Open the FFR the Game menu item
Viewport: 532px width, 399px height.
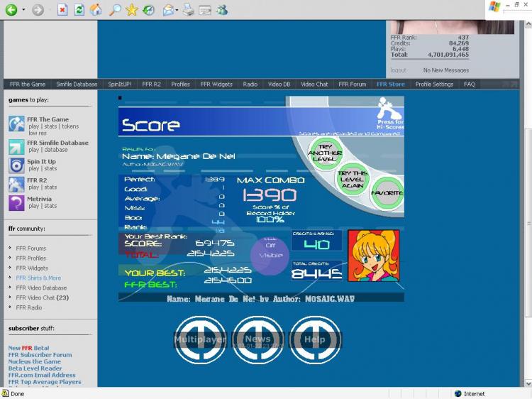[28, 84]
